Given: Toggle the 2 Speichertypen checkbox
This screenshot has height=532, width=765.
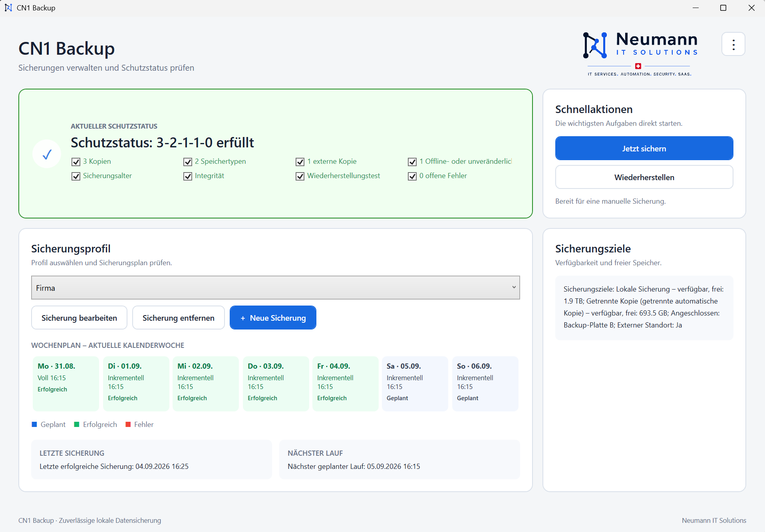Looking at the screenshot, I should [188, 162].
